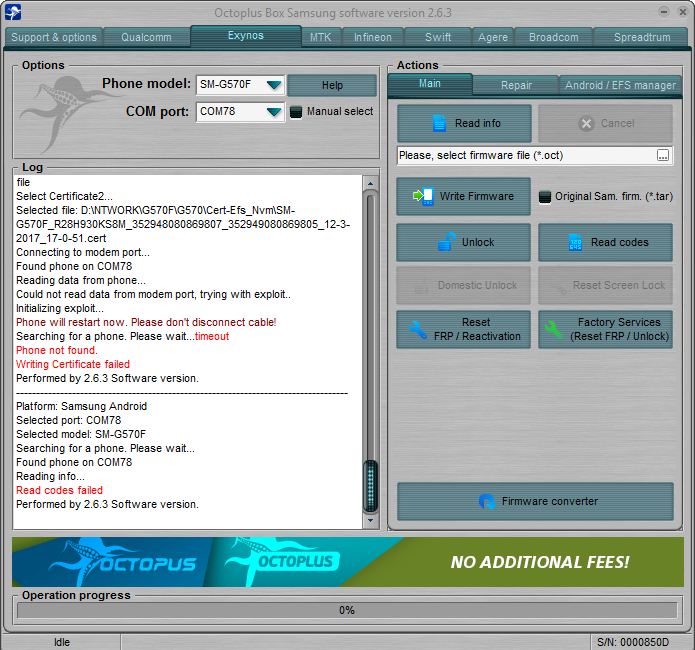
Task: Click 'Reading info...' log line
Action: click(50, 476)
